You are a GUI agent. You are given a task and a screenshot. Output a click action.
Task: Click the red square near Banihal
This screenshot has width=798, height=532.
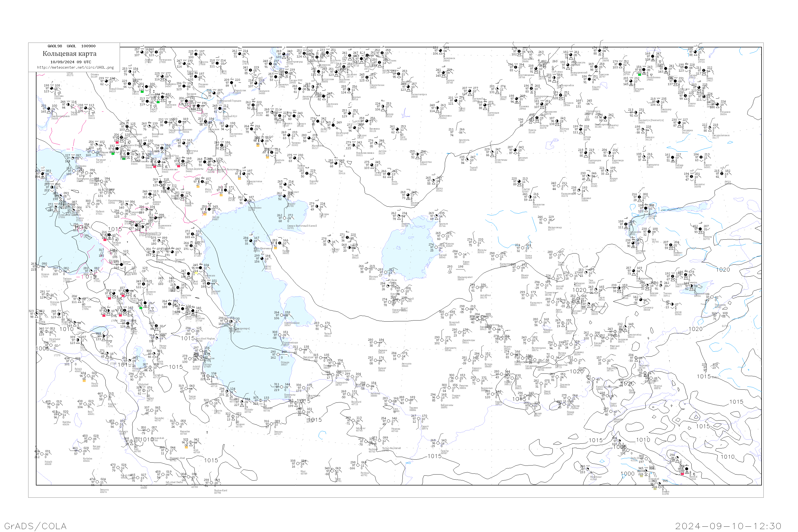coord(683,474)
